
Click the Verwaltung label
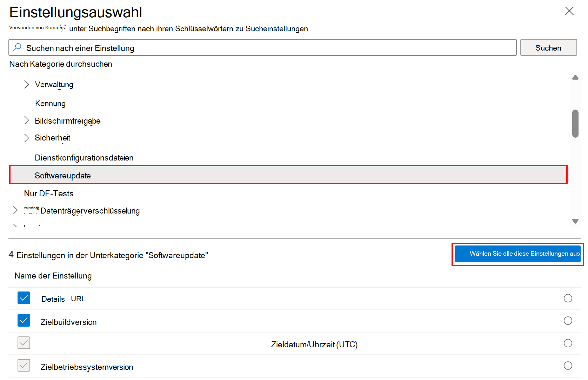pyautogui.click(x=54, y=85)
